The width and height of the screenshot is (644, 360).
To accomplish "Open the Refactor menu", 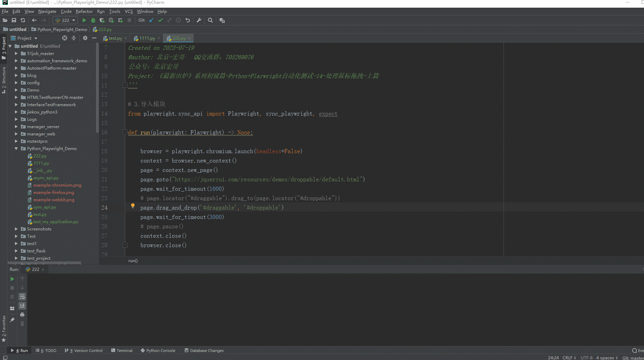I will click(84, 11).
